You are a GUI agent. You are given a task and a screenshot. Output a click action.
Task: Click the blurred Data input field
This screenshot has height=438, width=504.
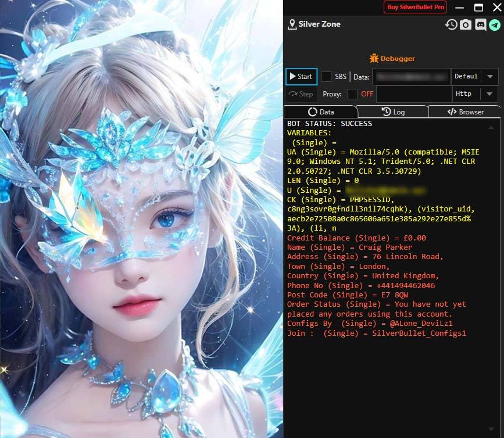coord(412,77)
